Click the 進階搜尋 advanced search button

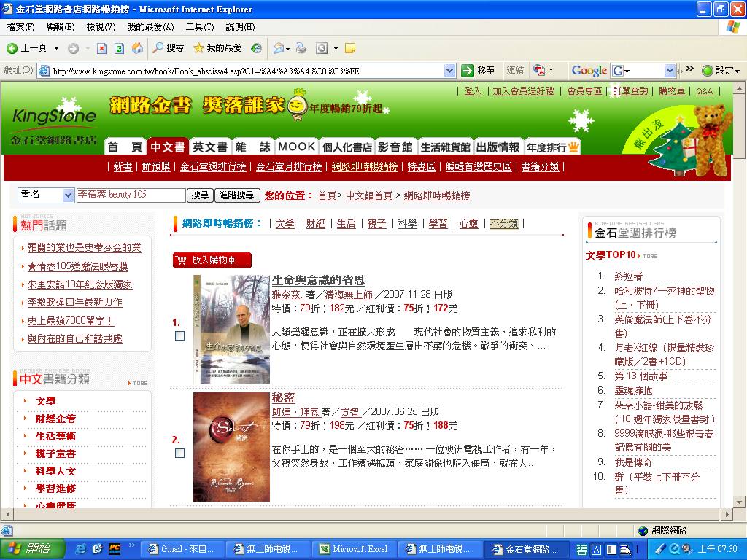237,195
